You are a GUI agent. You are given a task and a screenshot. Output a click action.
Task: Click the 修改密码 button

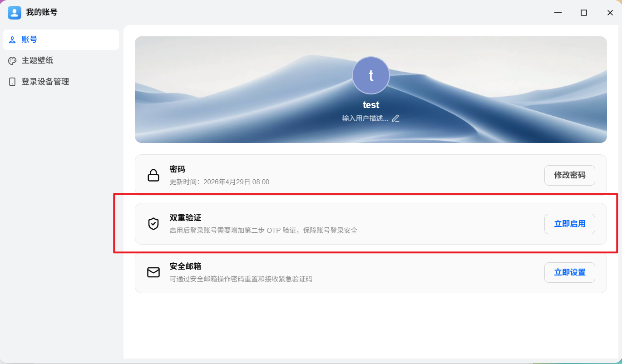pos(570,175)
